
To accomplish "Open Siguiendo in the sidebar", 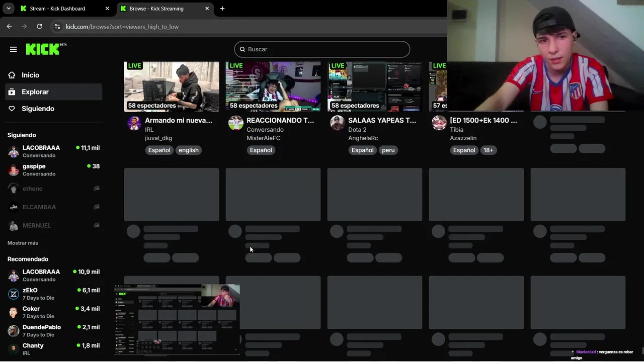I will 54,109.
